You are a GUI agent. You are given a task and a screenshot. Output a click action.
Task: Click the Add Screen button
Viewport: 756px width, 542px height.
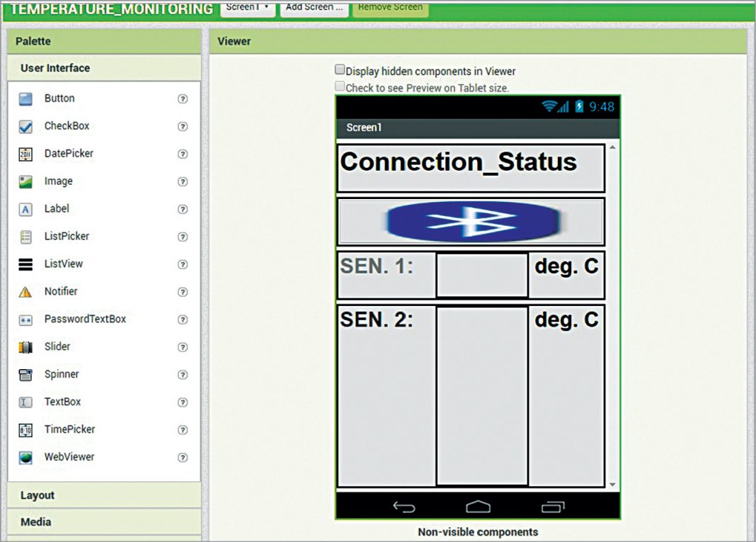[314, 9]
